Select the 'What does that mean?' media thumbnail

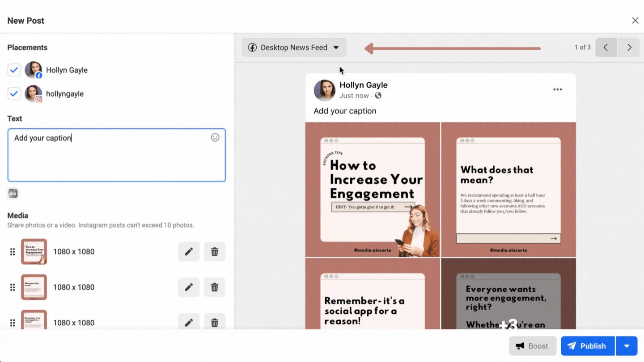point(34,287)
